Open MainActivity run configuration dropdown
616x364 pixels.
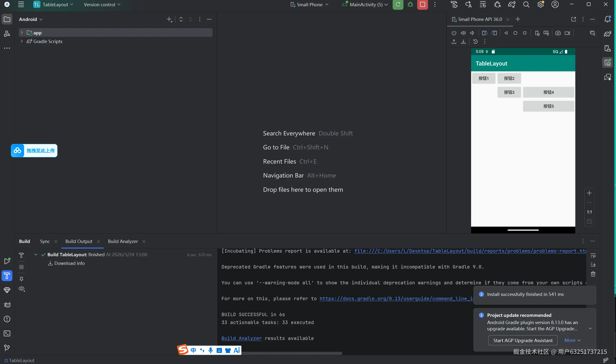[x=366, y=5]
